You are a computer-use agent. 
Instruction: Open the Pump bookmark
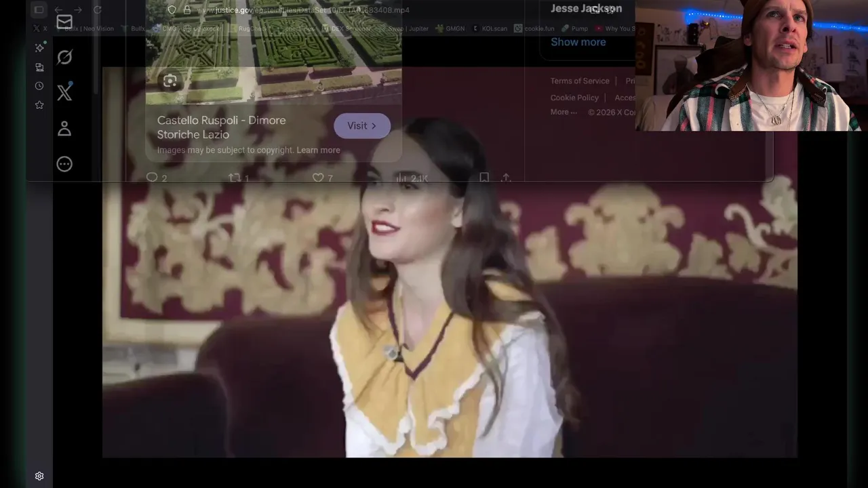pos(574,28)
